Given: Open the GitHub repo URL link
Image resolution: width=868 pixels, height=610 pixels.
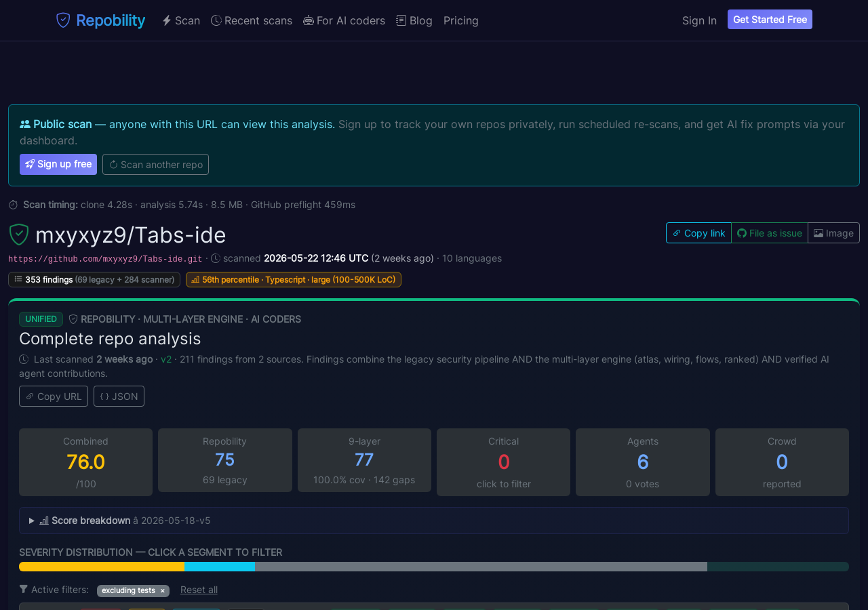Looking at the screenshot, I should tap(105, 259).
